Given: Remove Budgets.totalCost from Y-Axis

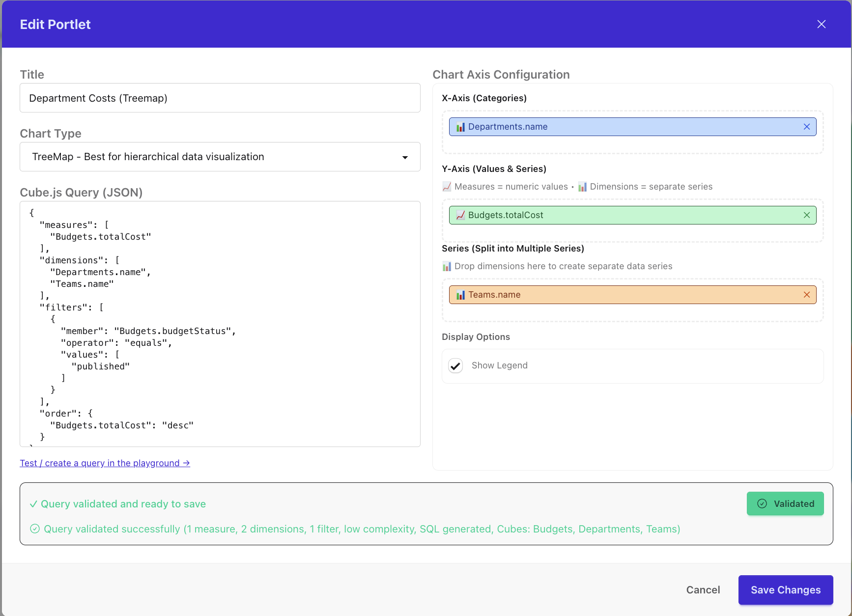Looking at the screenshot, I should tap(806, 215).
